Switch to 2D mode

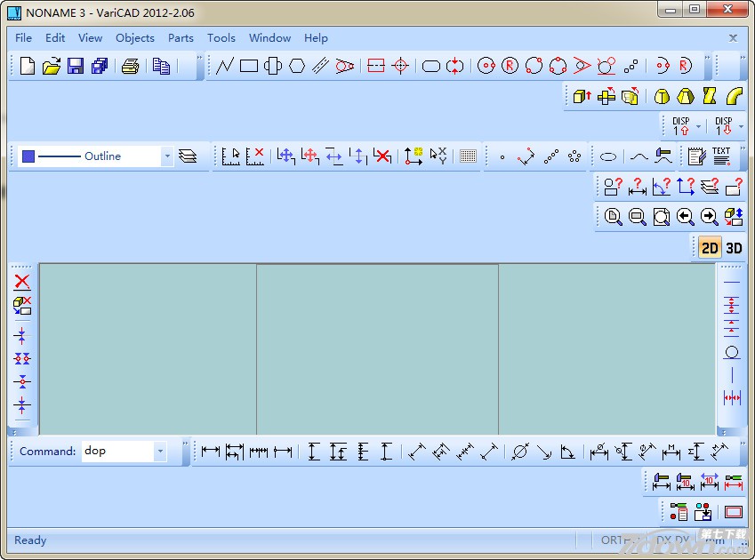pyautogui.click(x=709, y=248)
